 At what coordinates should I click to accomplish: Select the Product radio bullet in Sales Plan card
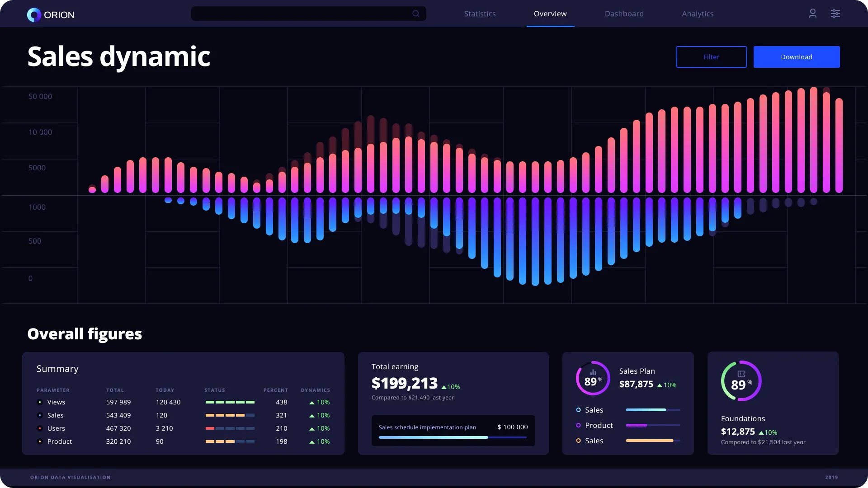click(577, 425)
